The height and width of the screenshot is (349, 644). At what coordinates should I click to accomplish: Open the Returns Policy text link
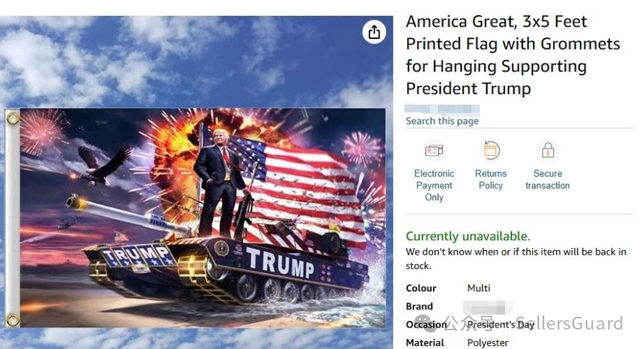[x=491, y=180]
